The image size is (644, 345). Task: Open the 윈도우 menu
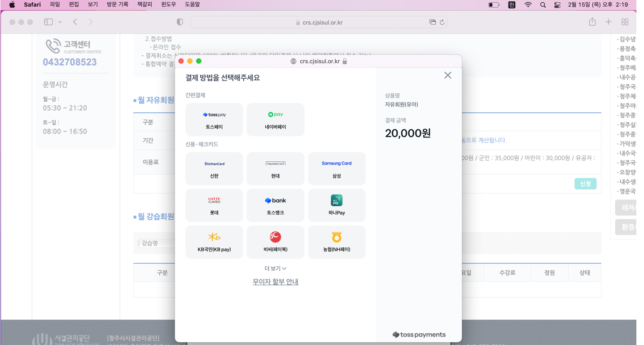coord(169,4)
